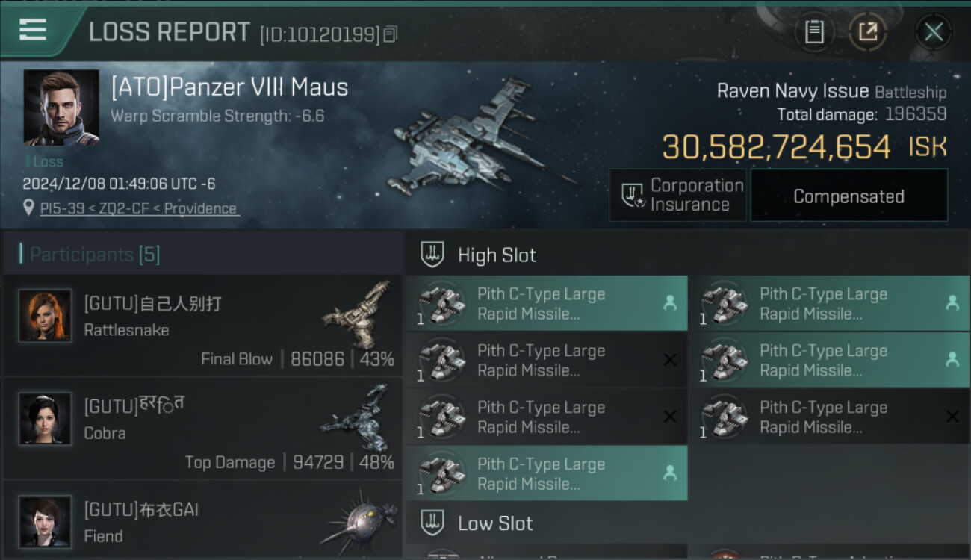Select the Rattlesnake final blow participant
Viewport: 971px width, 560px height.
coord(202,326)
